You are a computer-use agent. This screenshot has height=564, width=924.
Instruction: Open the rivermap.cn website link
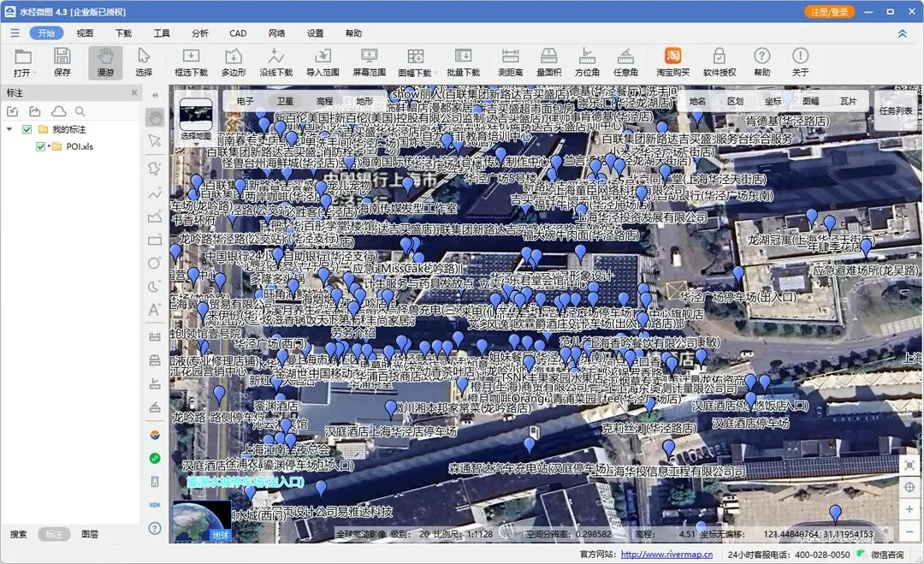[x=666, y=554]
